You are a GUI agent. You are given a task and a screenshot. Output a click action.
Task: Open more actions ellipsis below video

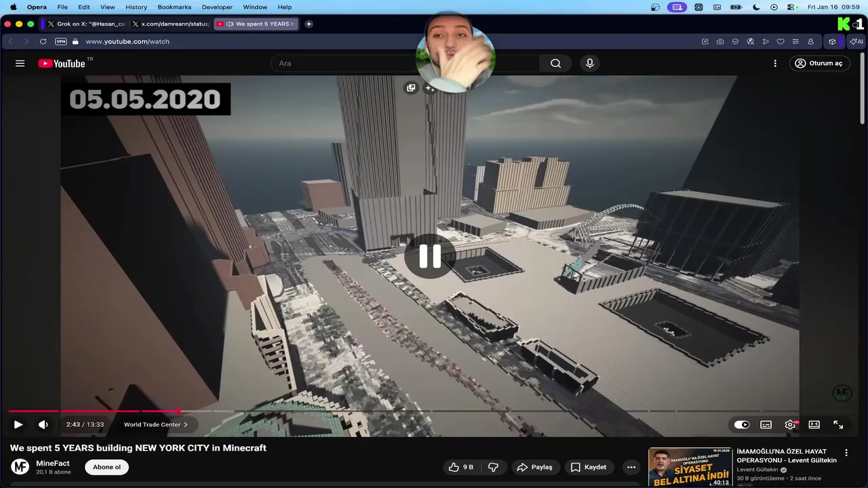[x=631, y=467]
